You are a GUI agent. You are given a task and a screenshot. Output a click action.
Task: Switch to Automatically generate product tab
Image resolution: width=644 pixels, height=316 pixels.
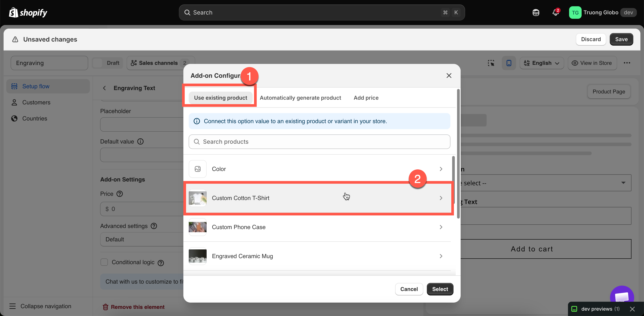tap(300, 98)
